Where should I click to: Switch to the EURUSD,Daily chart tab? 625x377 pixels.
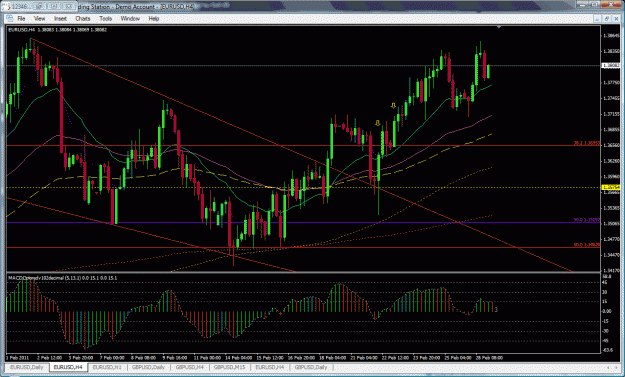point(27,367)
